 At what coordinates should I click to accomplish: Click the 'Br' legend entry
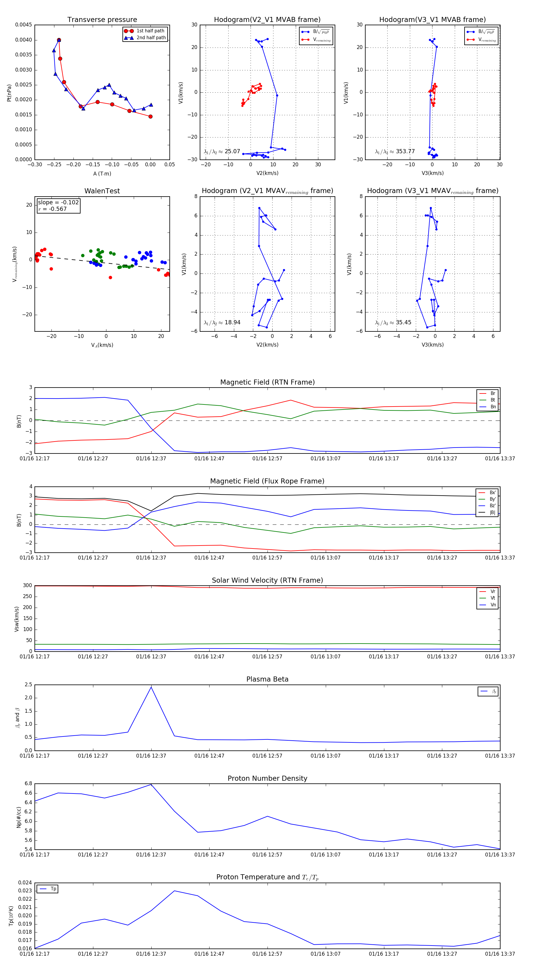coord(488,393)
